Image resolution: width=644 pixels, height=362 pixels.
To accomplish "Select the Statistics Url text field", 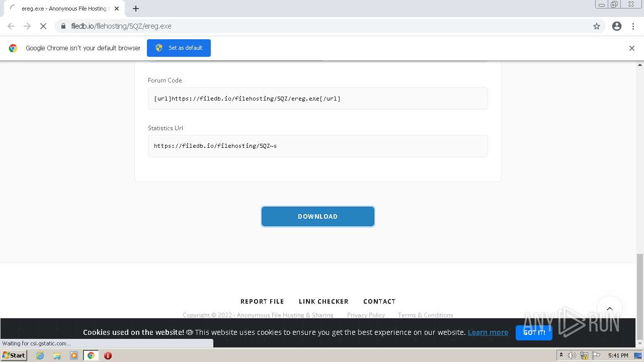I will coord(318,146).
